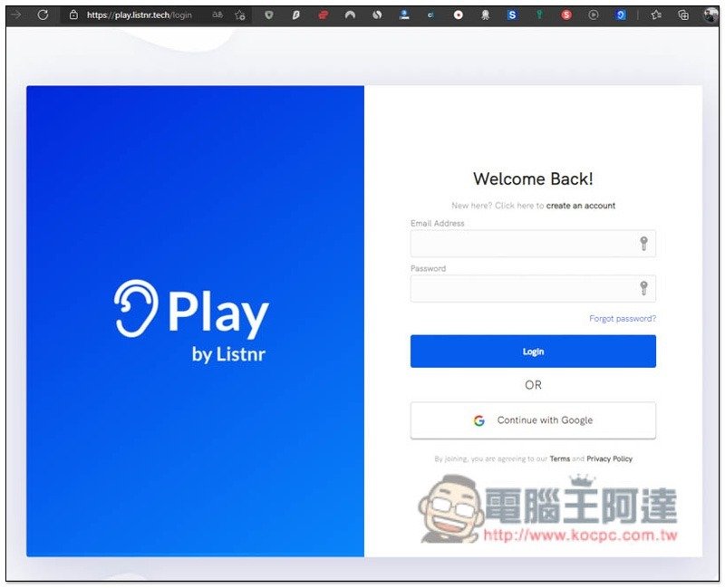Focus the Password input field

tap(533, 288)
